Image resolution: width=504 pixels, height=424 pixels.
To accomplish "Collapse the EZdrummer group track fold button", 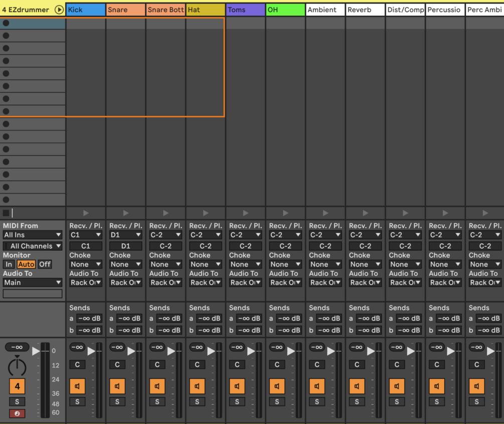I will coord(59,10).
